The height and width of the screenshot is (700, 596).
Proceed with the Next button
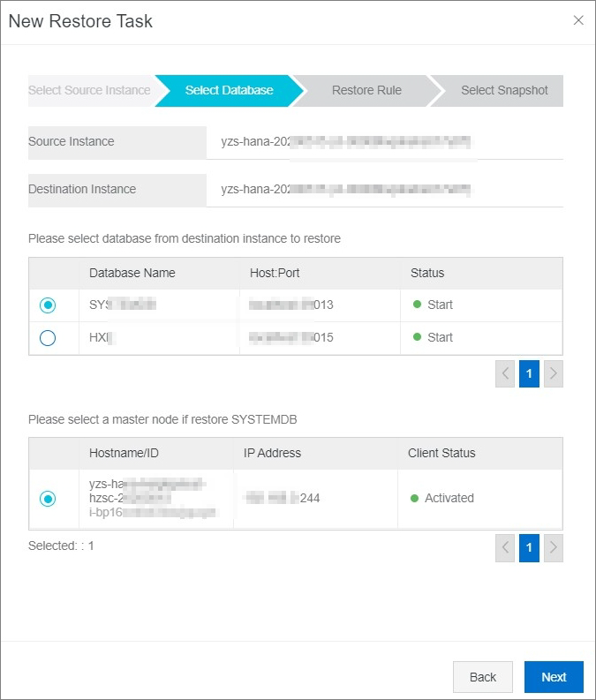click(x=554, y=677)
